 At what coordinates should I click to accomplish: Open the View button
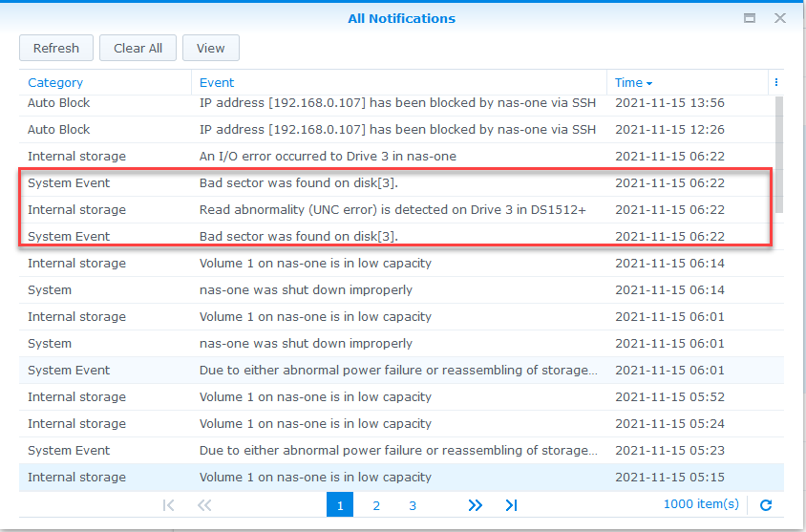(x=211, y=49)
